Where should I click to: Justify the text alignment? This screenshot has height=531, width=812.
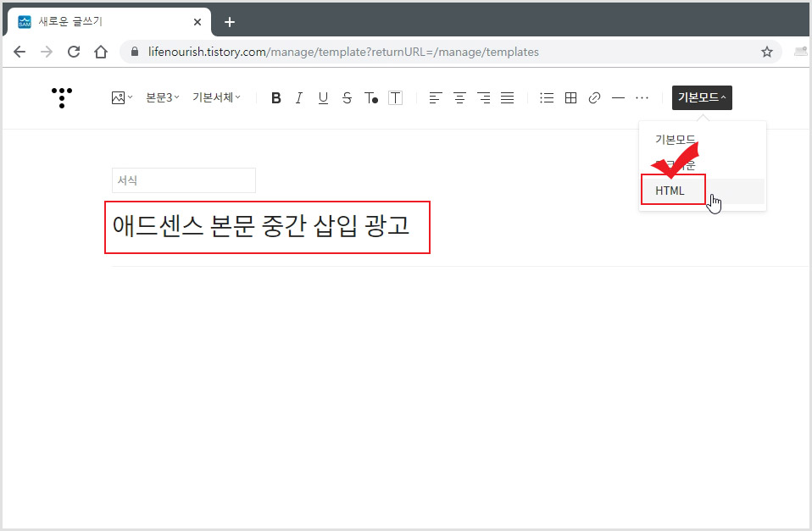click(508, 98)
